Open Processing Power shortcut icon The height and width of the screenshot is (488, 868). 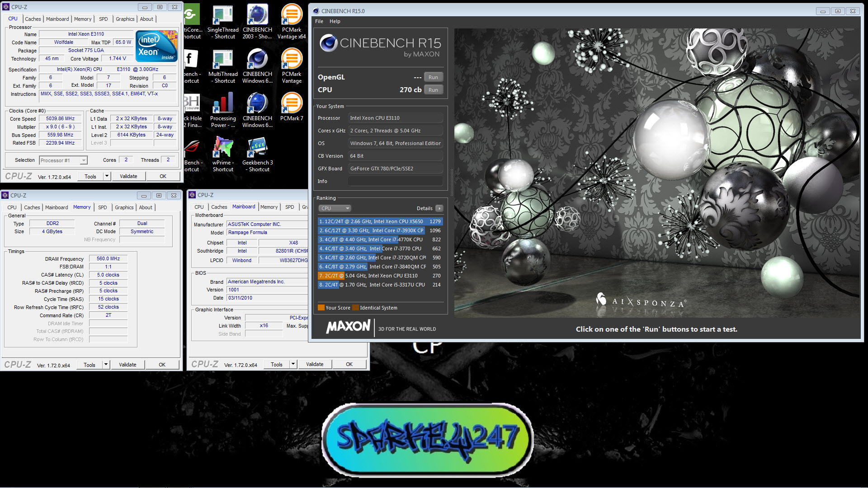[x=223, y=110]
